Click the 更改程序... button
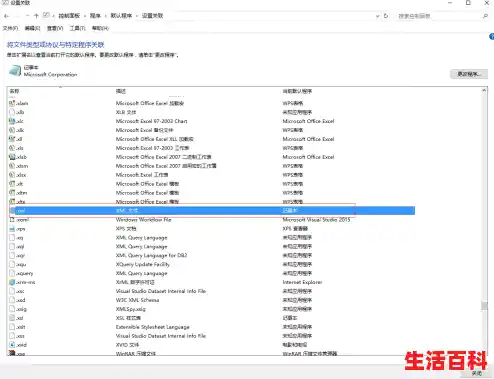 click(x=469, y=74)
